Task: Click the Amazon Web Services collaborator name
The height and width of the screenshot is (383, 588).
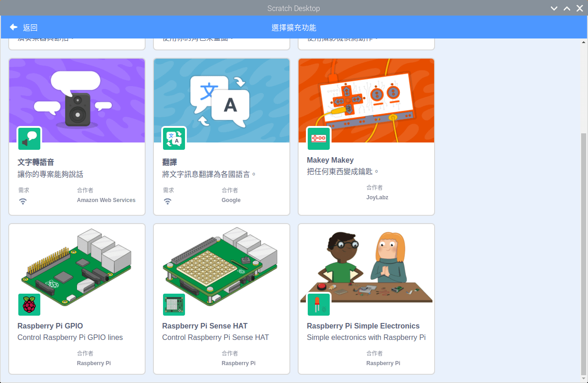Action: 106,200
